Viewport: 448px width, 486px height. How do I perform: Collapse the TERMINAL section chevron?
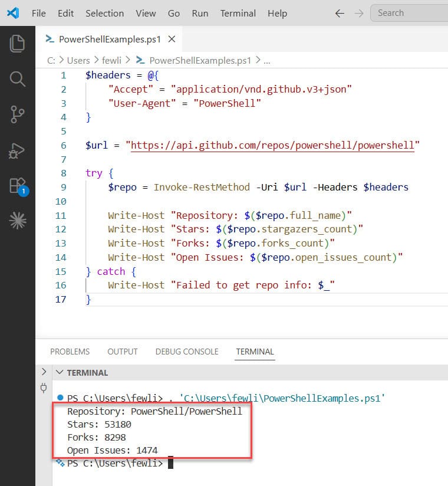[60, 372]
